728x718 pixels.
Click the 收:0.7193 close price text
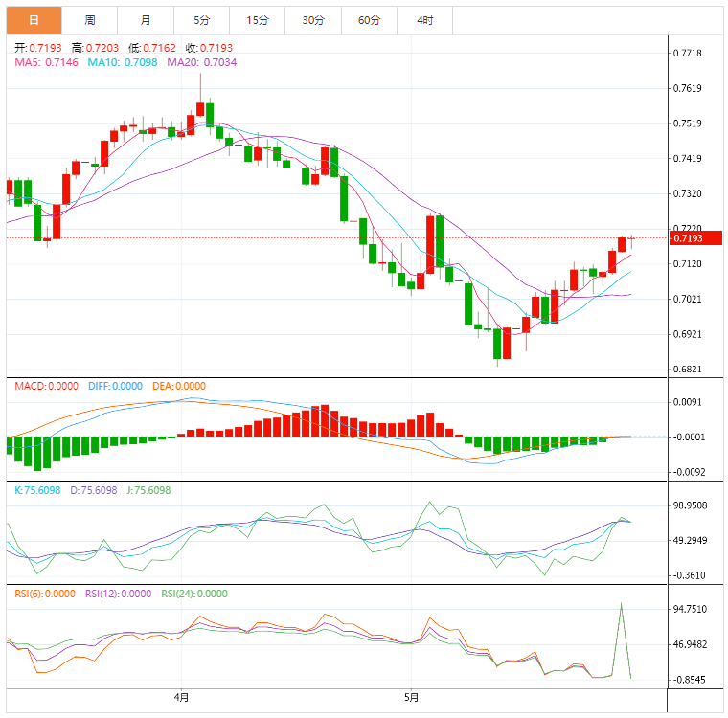[210, 48]
